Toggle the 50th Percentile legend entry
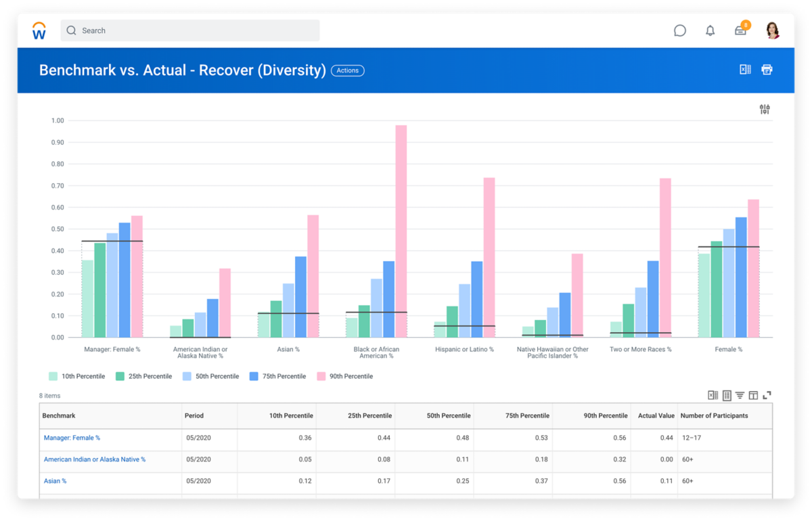The image size is (812, 521). click(211, 376)
